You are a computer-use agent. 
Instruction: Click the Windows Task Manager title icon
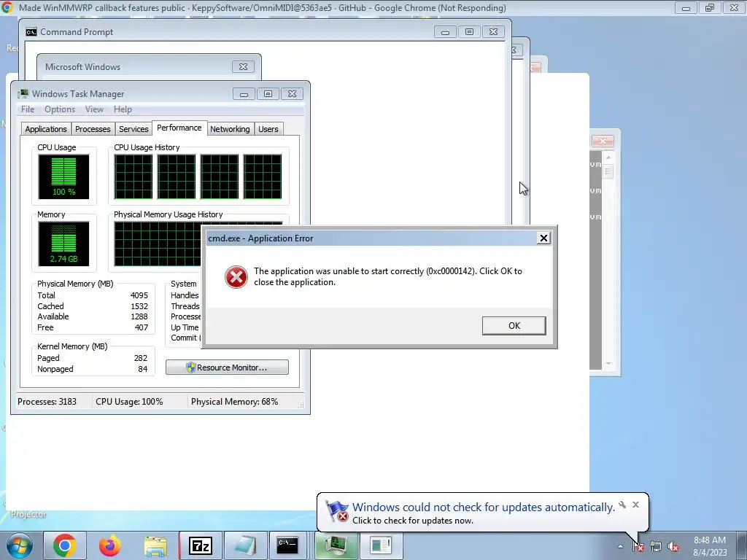pos(23,93)
